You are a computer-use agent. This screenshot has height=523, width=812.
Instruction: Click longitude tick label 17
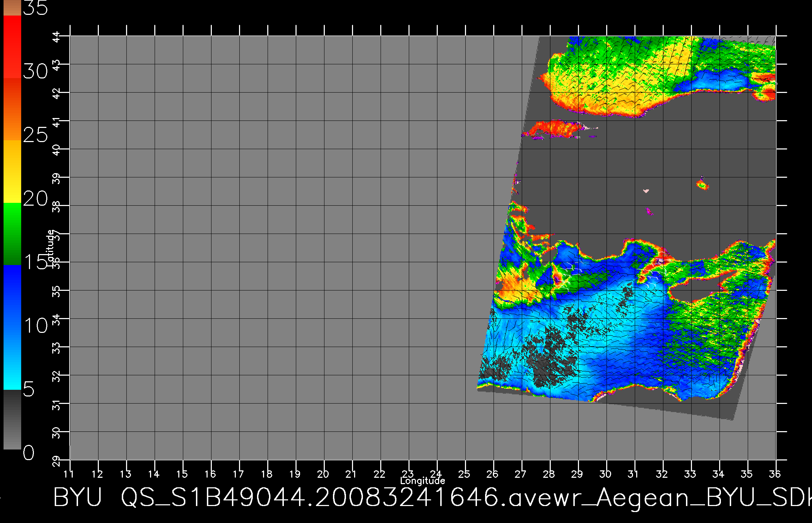pyautogui.click(x=238, y=474)
